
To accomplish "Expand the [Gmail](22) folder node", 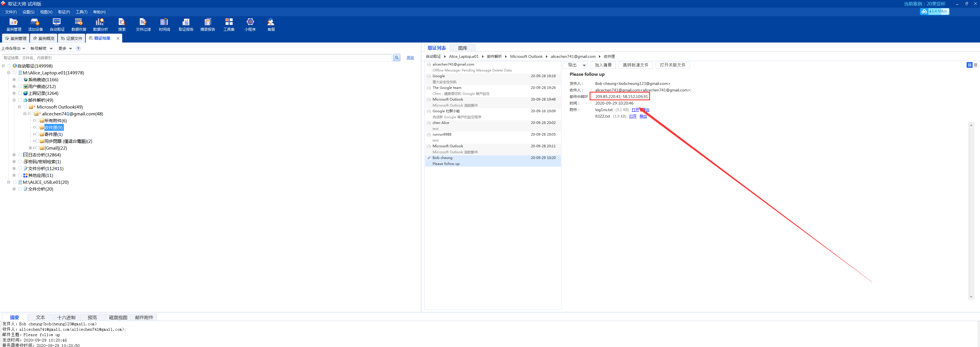I will [30, 148].
